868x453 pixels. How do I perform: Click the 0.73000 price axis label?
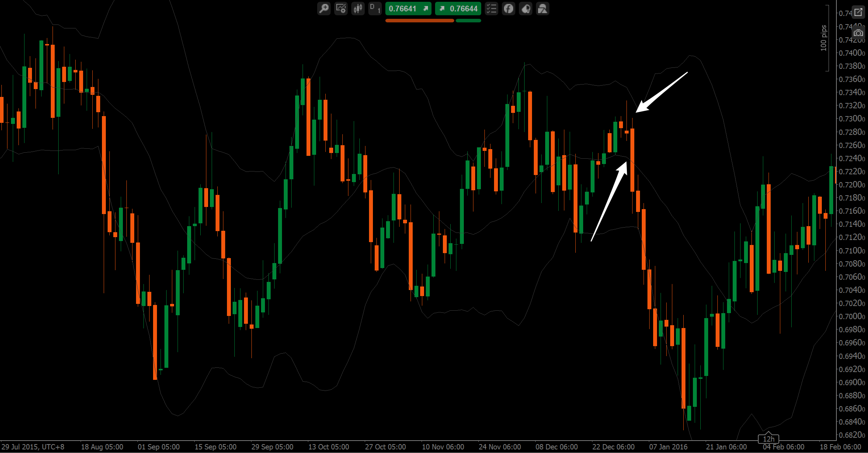coord(852,119)
